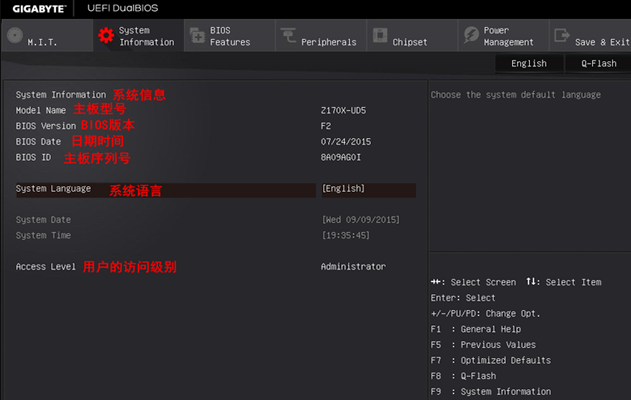Click the Save & Exit door icon

pos(562,35)
